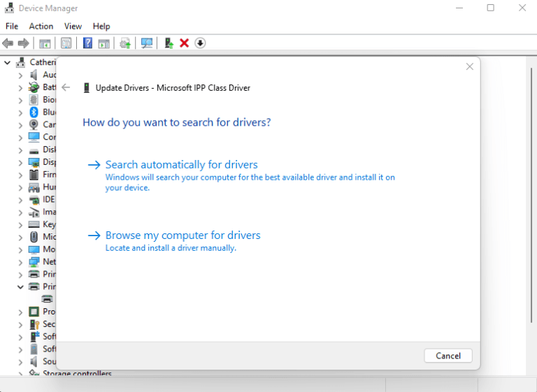
Task: Expand the Bluetooth device category
Action: 20,112
